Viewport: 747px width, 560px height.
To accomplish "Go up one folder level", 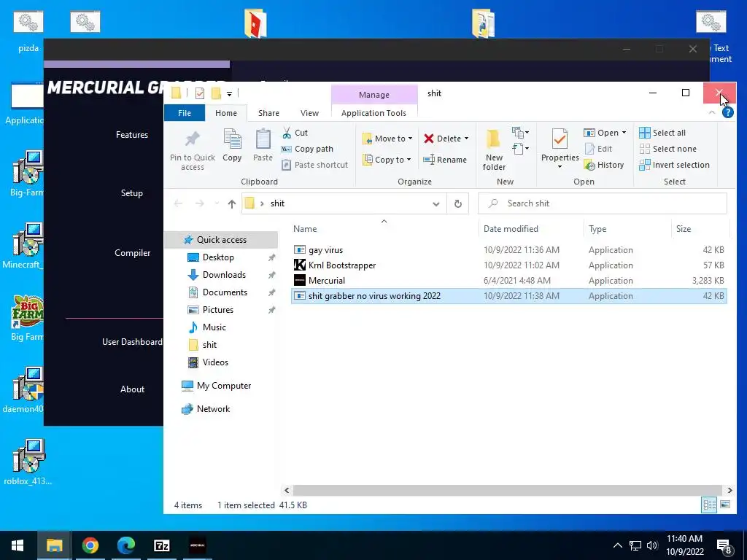I will coord(232,204).
